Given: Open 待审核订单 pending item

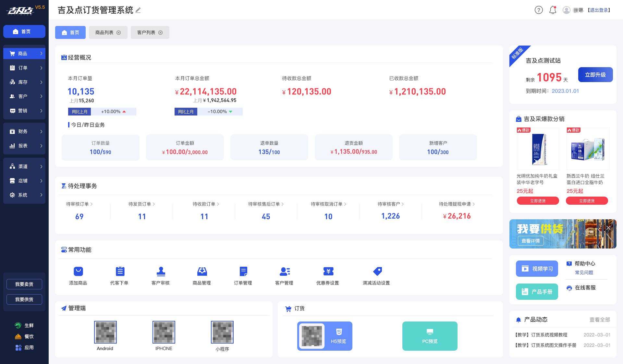Looking at the screenshot, I should [79, 204].
